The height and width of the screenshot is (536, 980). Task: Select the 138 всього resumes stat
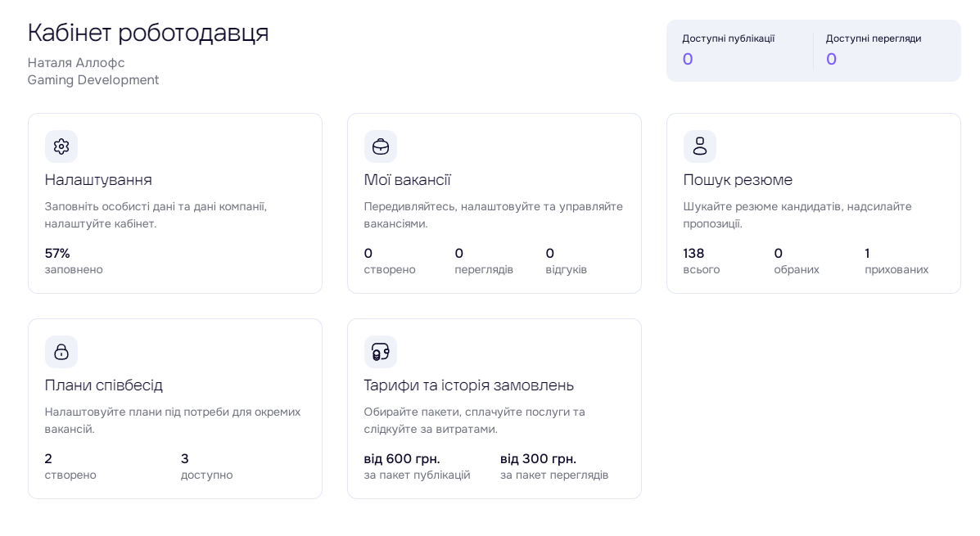pos(702,261)
